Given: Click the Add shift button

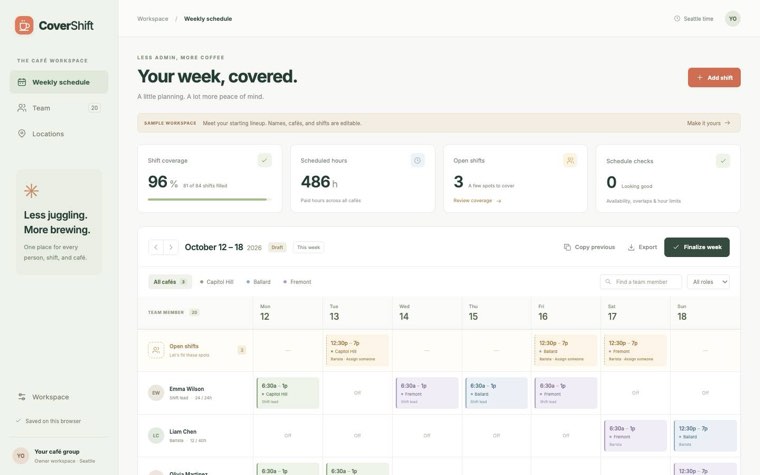Looking at the screenshot, I should coord(714,78).
